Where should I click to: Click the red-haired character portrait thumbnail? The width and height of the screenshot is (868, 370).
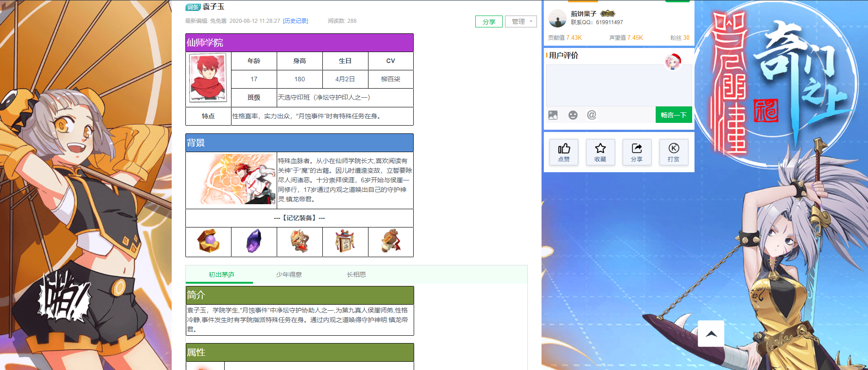pos(208,79)
